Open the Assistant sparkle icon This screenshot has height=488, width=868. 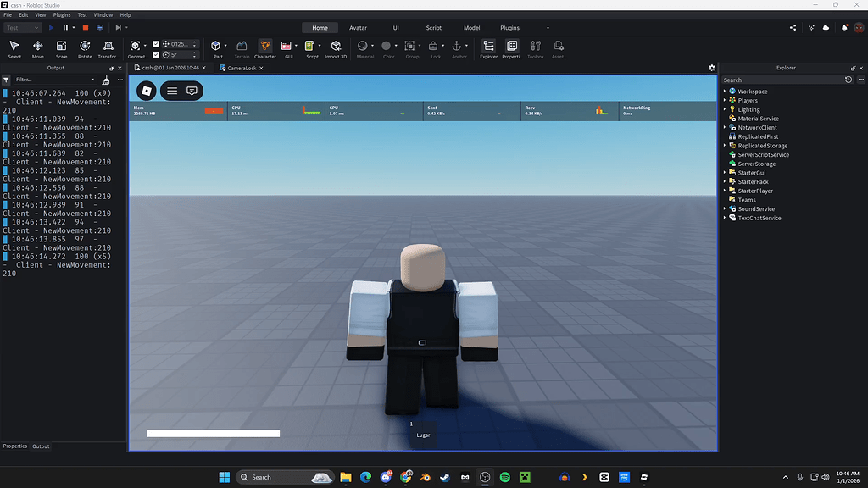pos(811,28)
